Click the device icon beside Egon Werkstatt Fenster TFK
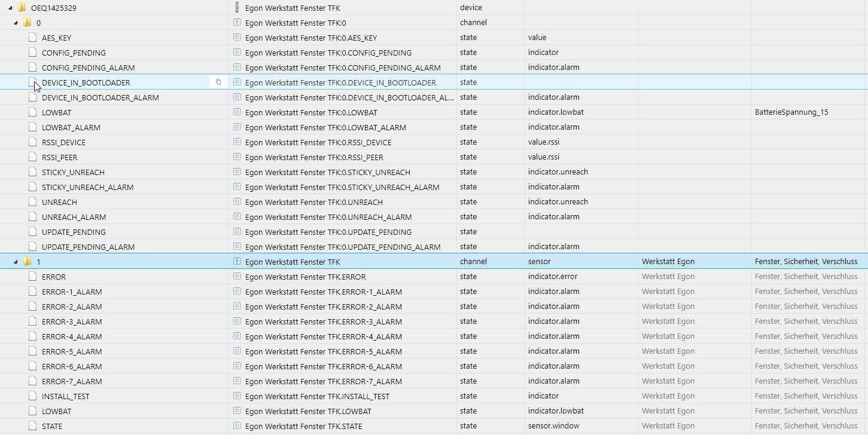The image size is (868, 435). click(237, 8)
